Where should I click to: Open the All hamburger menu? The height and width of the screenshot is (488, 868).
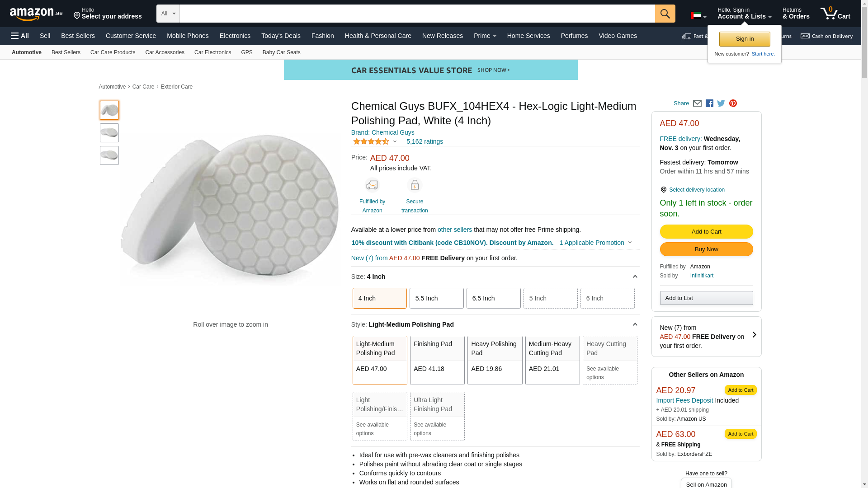20,36
